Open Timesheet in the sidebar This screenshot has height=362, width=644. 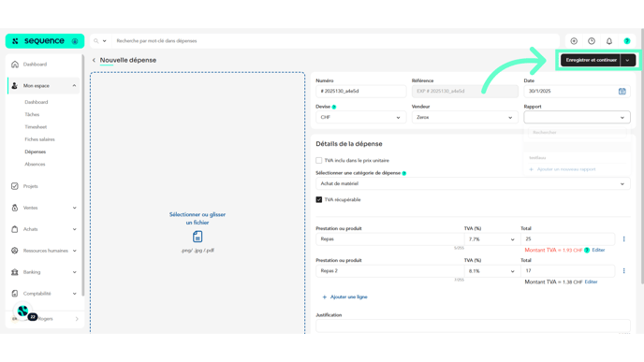point(36,127)
